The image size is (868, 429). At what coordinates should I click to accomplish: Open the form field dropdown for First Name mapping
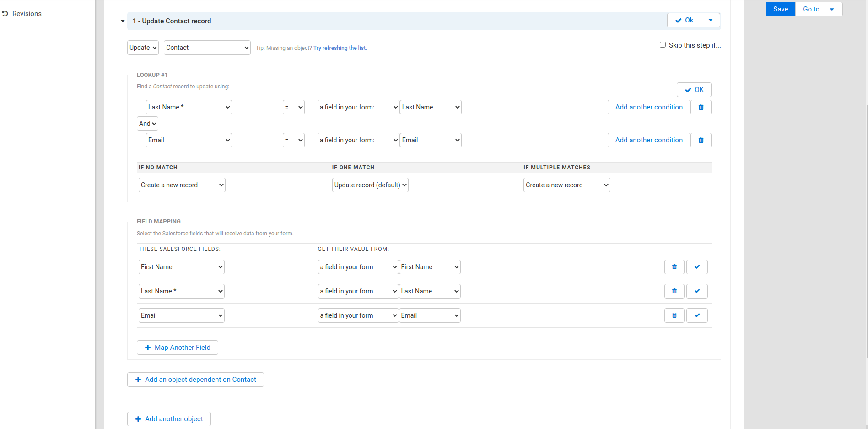[430, 267]
